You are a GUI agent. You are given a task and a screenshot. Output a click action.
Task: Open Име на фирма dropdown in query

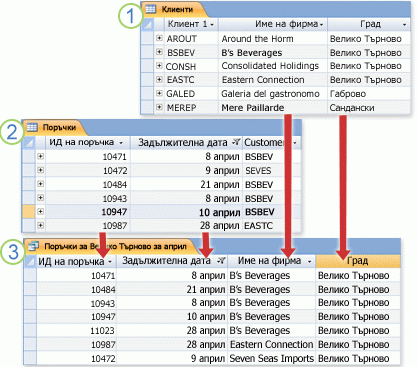tap(309, 262)
